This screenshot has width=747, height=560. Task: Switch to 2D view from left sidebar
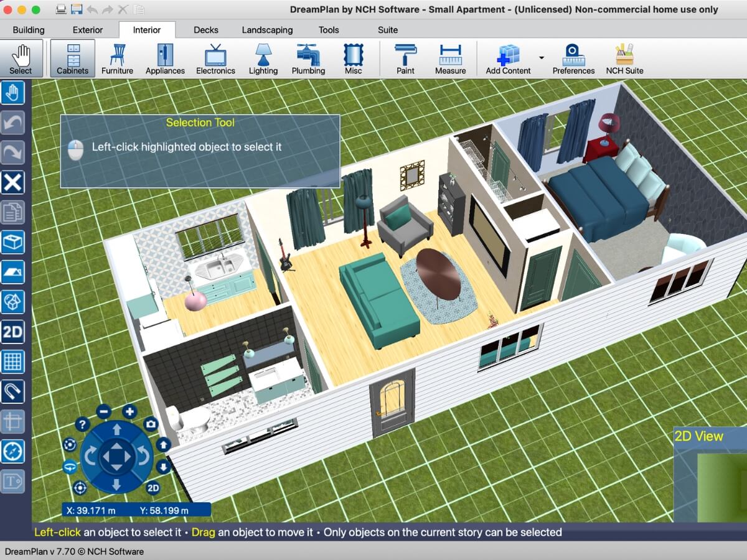click(x=13, y=332)
